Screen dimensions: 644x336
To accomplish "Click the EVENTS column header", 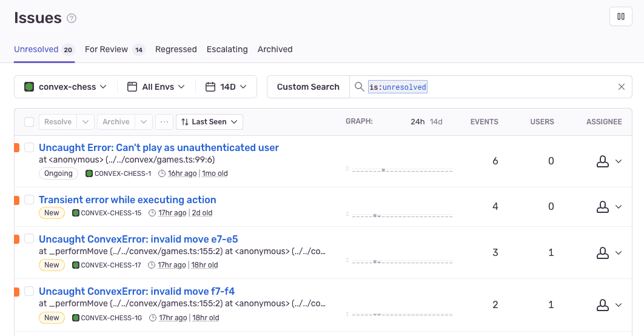I will click(x=485, y=122).
